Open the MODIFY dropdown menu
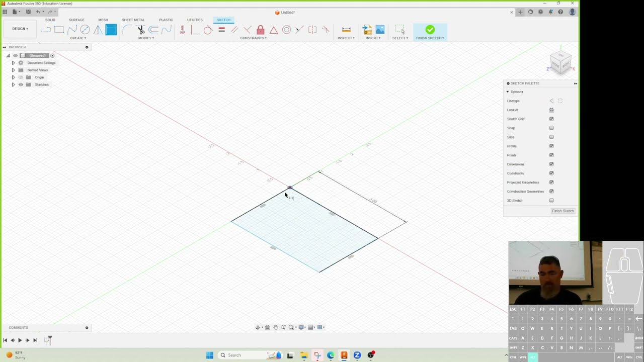 pos(146,38)
